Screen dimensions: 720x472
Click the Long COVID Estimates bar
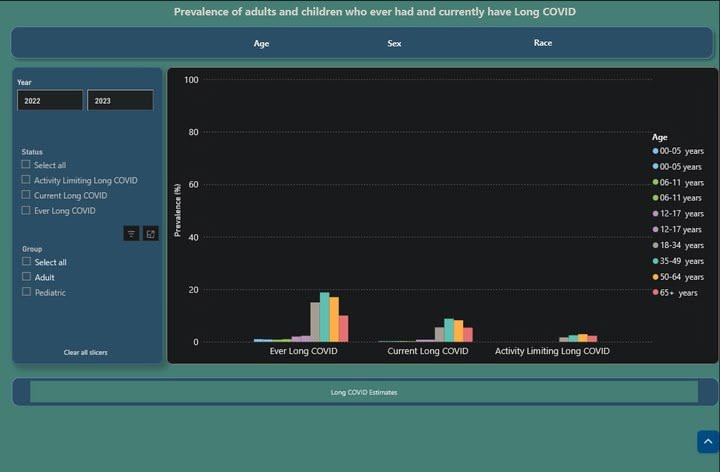pyautogui.click(x=364, y=392)
